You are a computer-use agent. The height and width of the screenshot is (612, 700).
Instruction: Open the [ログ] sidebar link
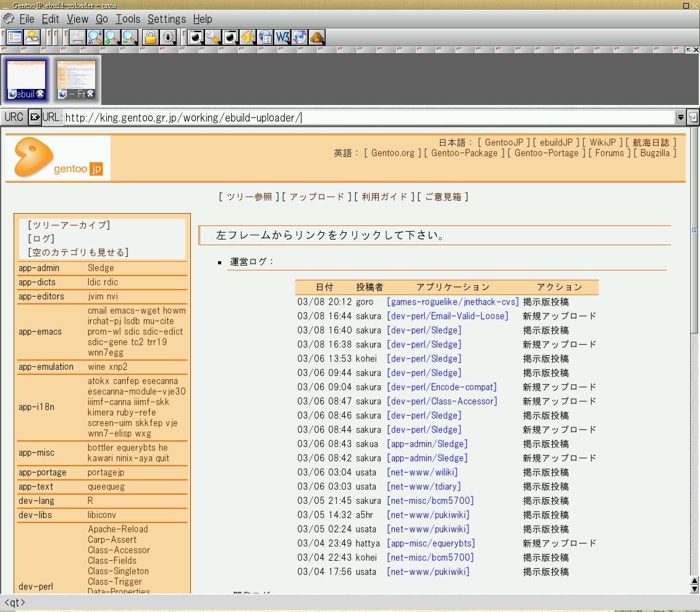41,239
